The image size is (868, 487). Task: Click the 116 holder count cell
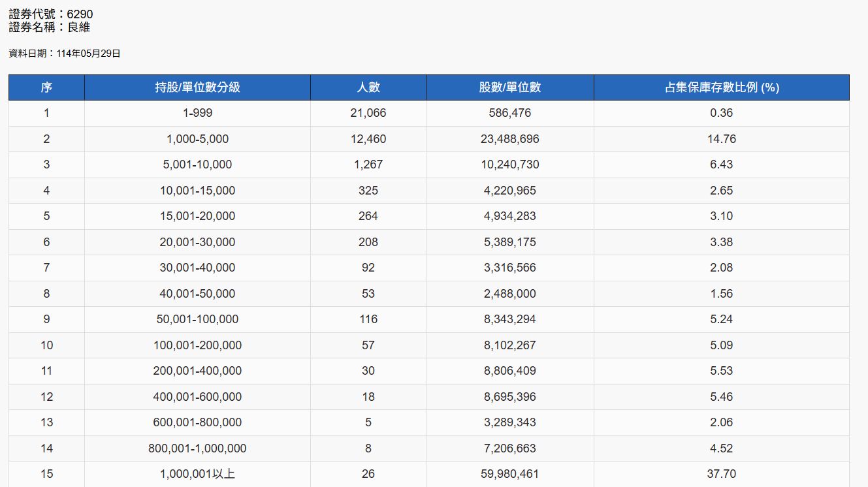pyautogui.click(x=368, y=319)
